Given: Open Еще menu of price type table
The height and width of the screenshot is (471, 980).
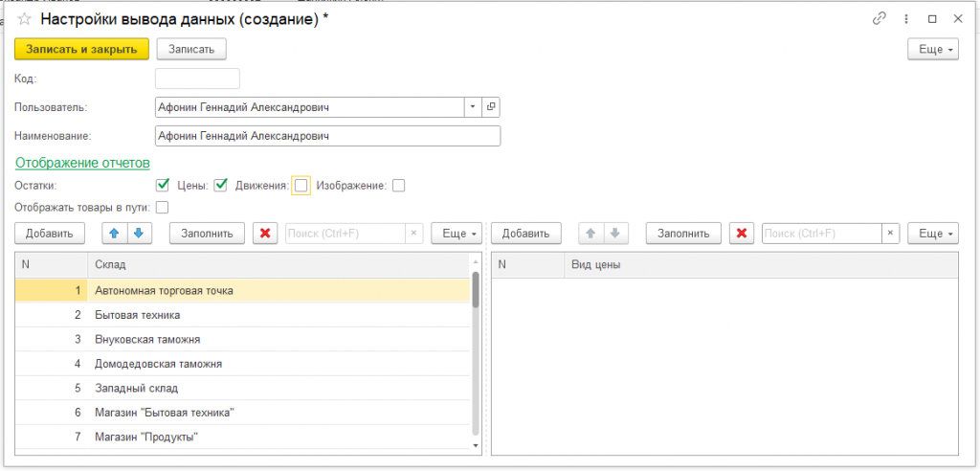Looking at the screenshot, I should click(933, 234).
